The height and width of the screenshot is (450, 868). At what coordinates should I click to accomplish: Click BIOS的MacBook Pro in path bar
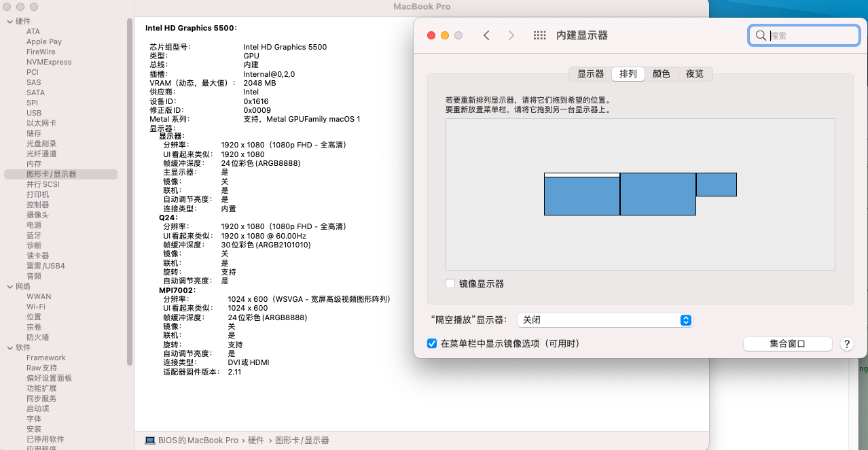pos(198,440)
